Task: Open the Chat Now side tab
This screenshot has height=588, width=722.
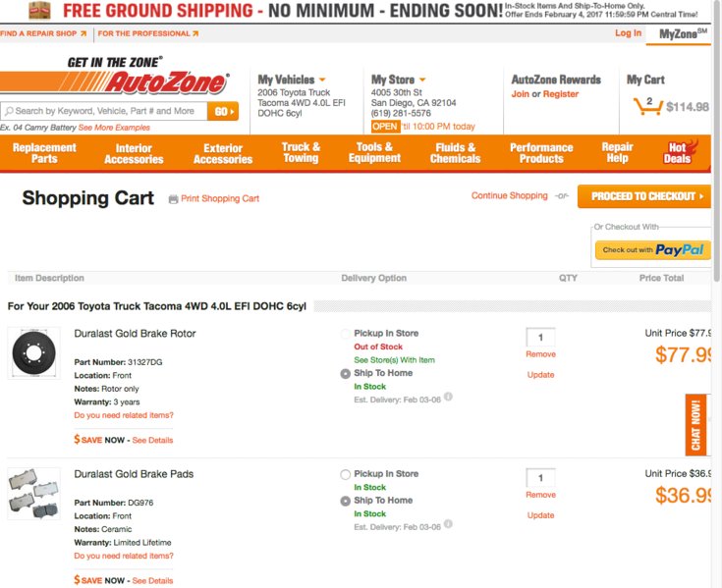Action: (x=695, y=425)
